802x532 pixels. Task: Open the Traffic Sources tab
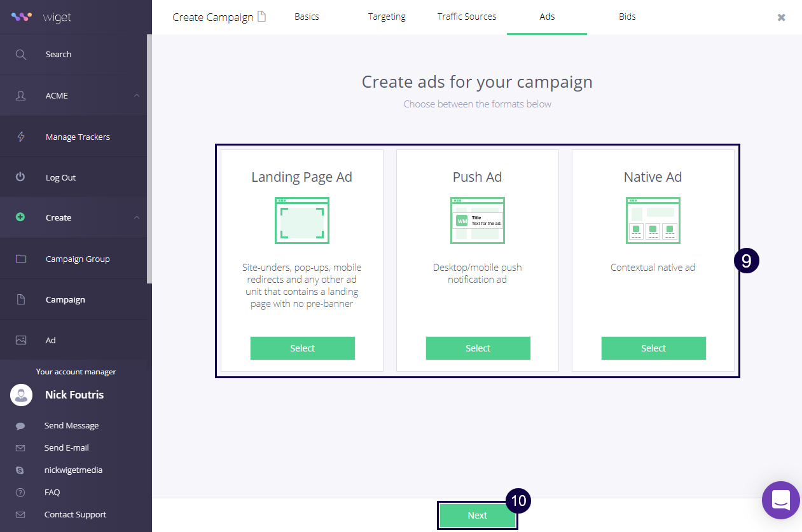(x=467, y=17)
